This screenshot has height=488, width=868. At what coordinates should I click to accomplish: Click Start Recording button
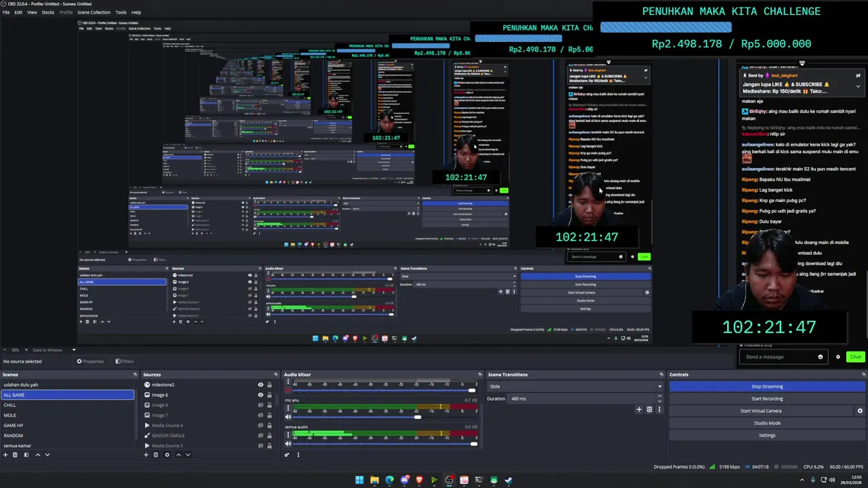pos(767,399)
